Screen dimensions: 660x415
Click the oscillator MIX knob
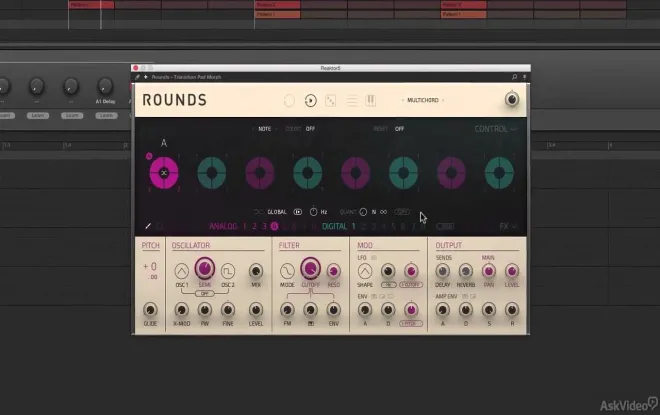256,271
